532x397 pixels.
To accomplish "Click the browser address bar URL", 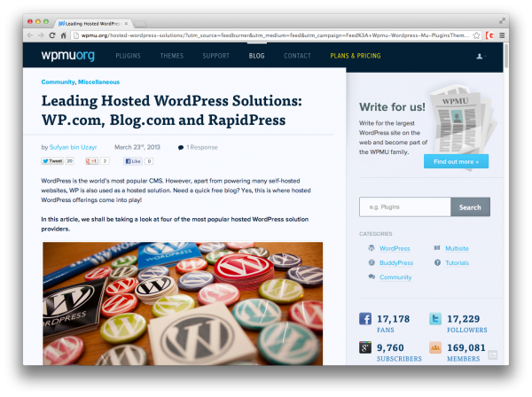I will [276, 35].
